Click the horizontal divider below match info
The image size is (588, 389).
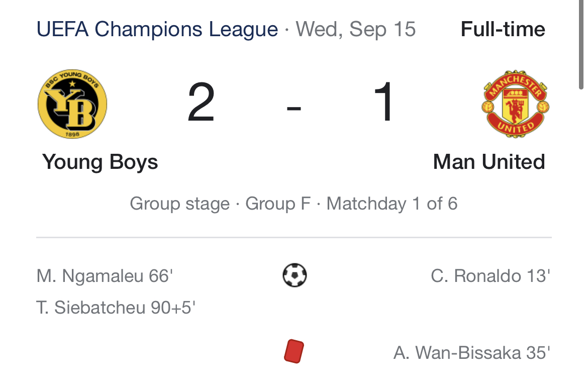[x=294, y=237]
